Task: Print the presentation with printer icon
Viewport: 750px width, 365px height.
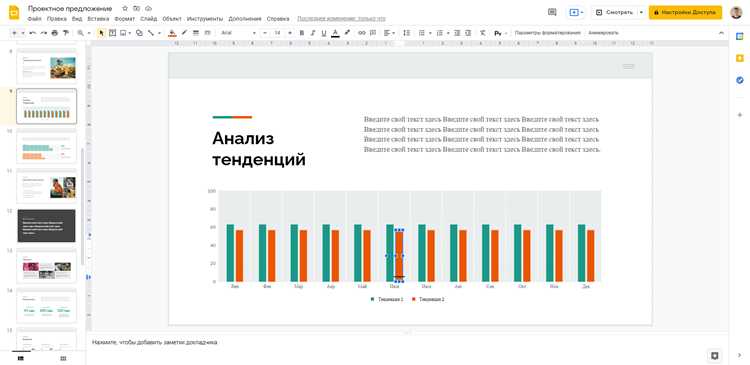Action: pos(55,33)
